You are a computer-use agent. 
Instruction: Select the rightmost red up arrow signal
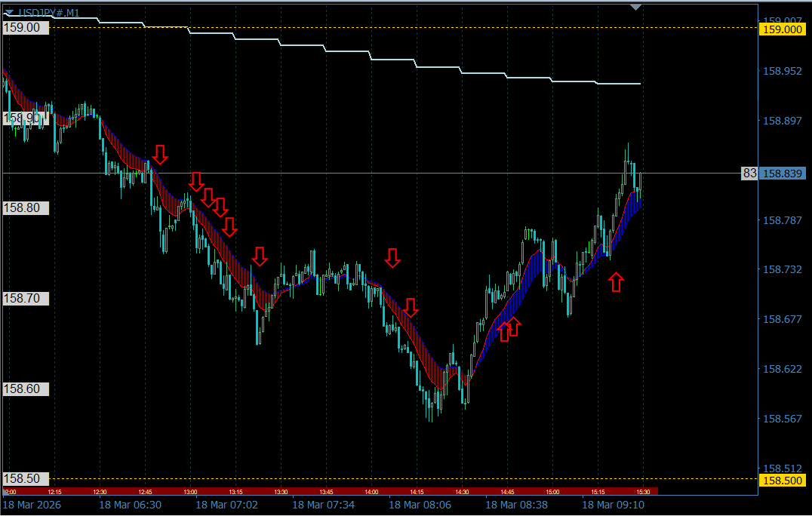pos(617,282)
